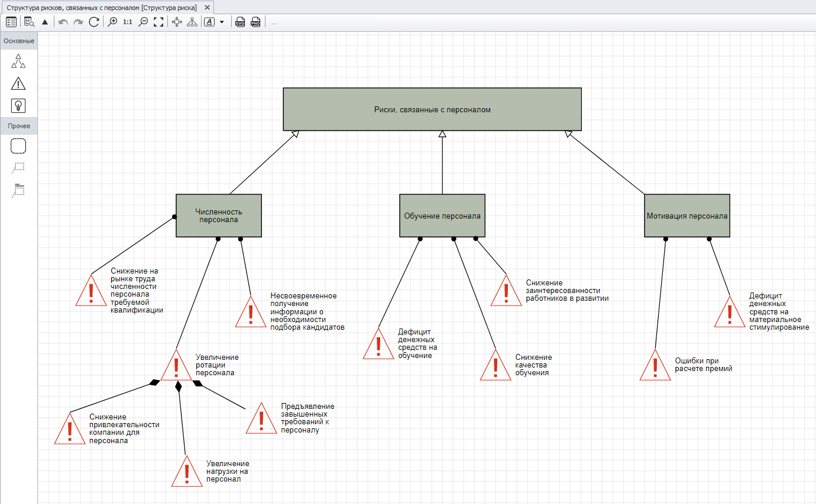Collapse the Прочее palette section

(18, 126)
